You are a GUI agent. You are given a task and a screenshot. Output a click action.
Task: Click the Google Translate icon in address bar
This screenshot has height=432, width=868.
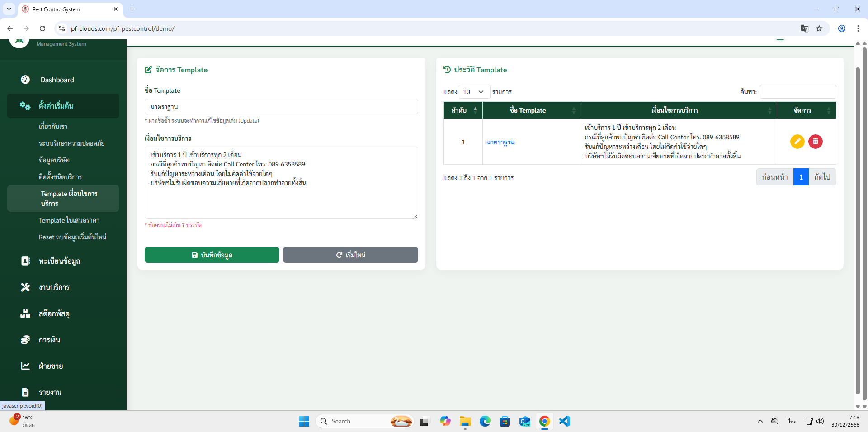coord(804,28)
